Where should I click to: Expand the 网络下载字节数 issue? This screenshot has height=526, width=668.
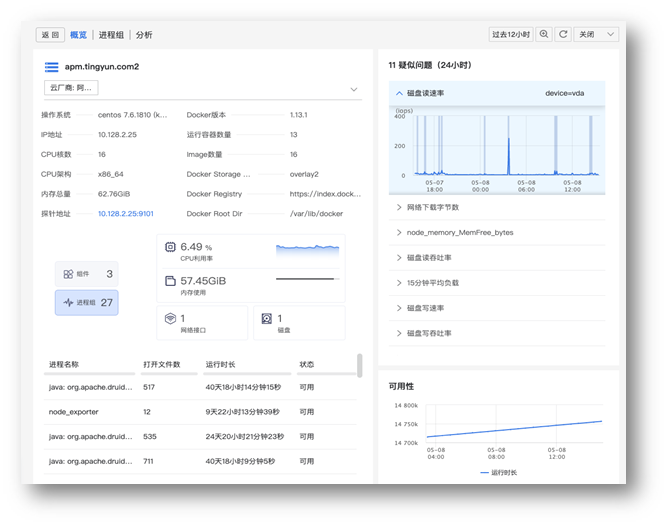(497, 207)
